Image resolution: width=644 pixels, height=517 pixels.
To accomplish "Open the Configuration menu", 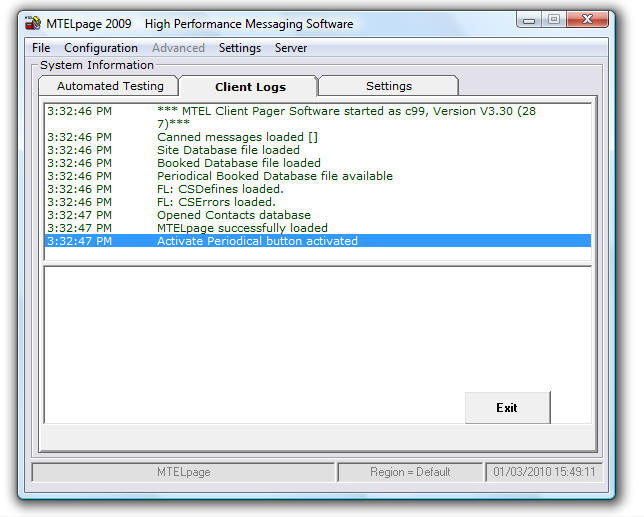I will [x=101, y=48].
